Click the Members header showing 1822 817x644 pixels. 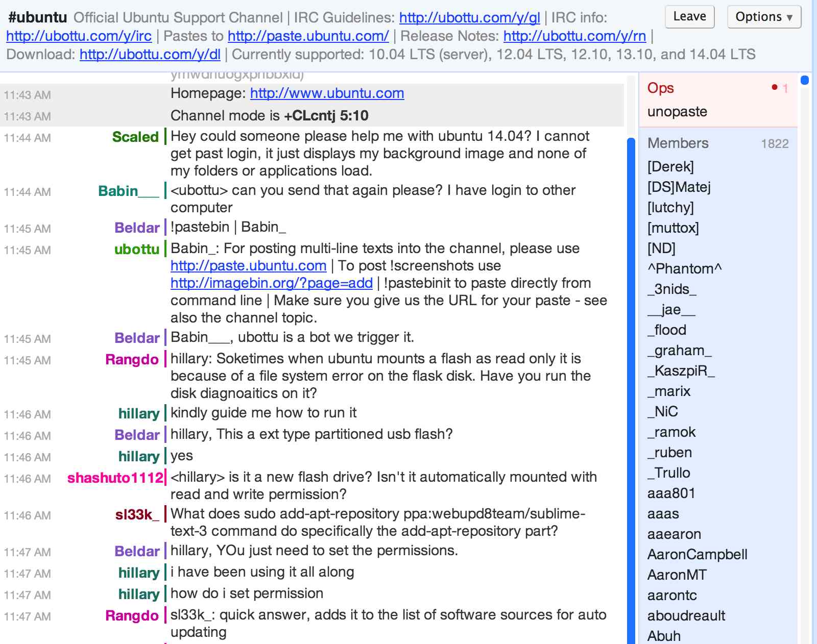(x=678, y=143)
